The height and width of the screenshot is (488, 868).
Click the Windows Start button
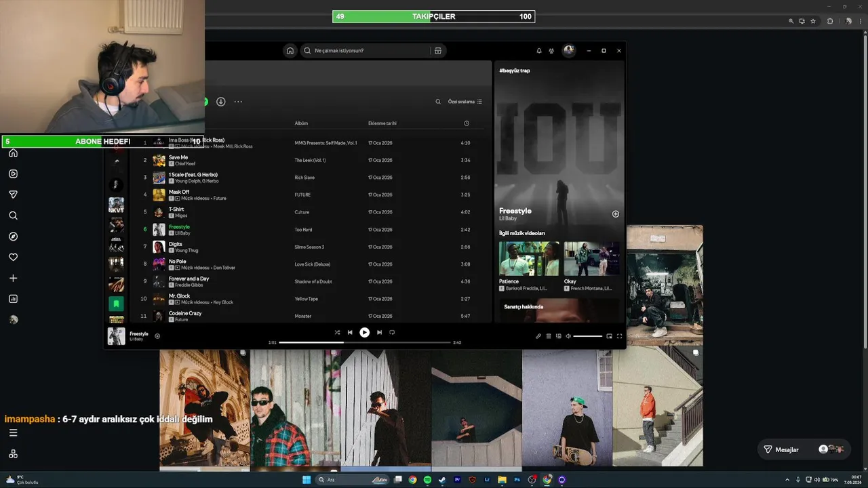point(307,480)
